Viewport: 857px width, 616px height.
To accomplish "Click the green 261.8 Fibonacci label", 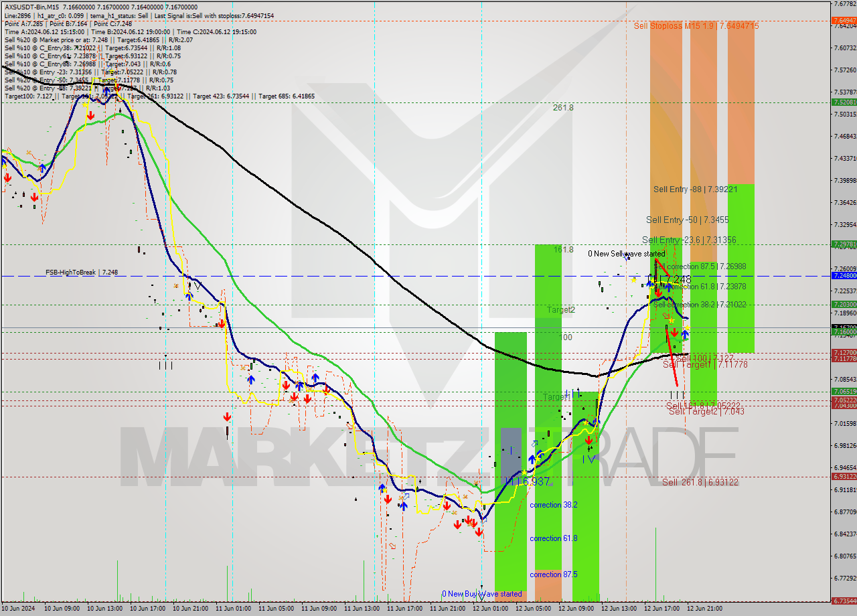I will point(563,107).
